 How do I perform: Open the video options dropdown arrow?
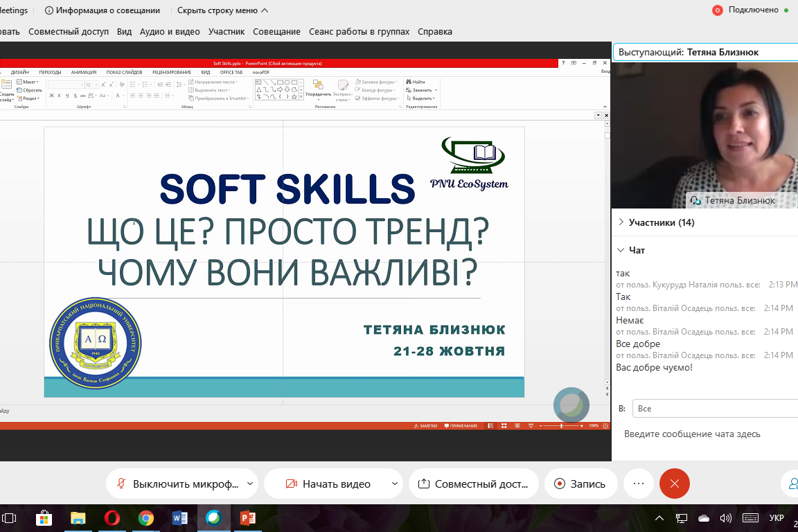(394, 484)
